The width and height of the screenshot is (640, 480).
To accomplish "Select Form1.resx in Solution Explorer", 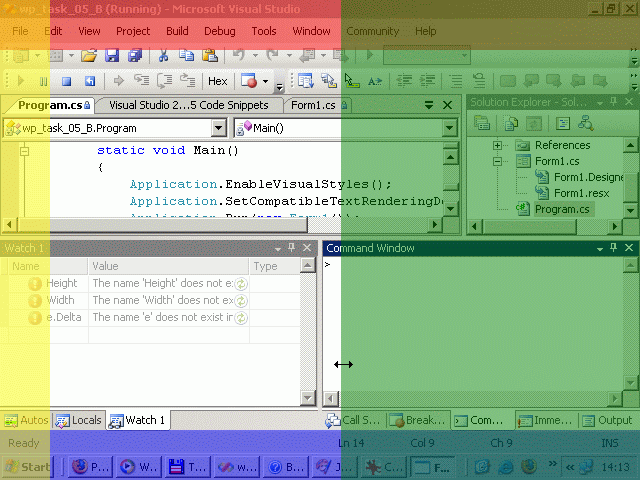I will 581,193.
